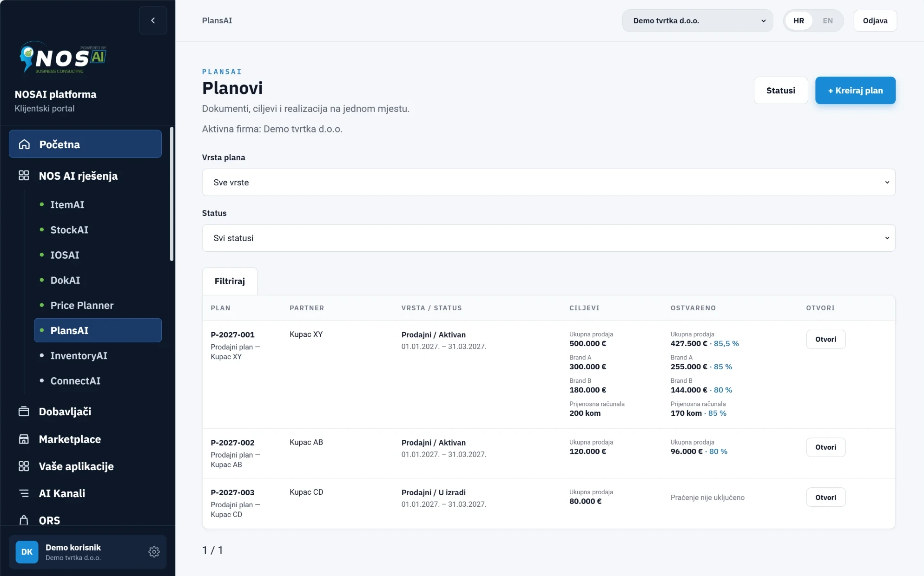Click the AI Kanali list icon

24,493
